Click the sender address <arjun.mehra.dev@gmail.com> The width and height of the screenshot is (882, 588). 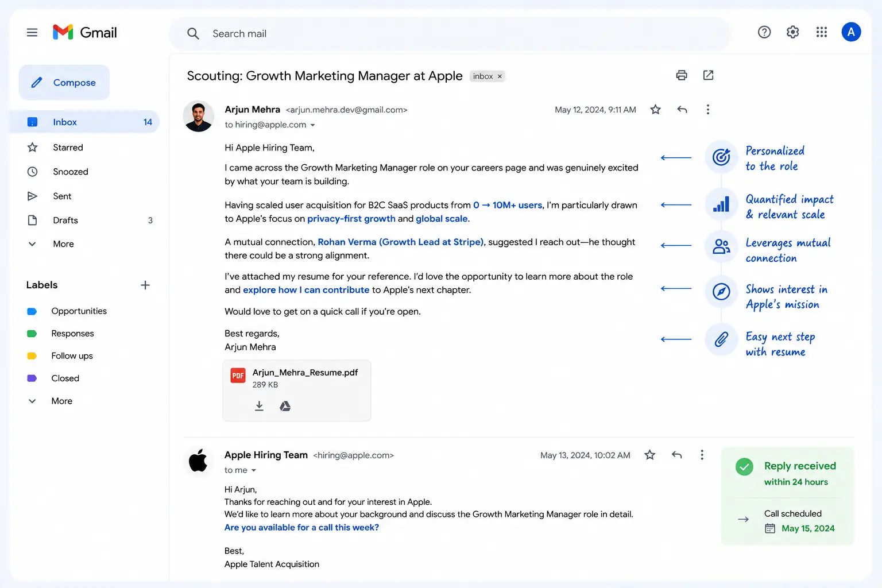pos(347,110)
